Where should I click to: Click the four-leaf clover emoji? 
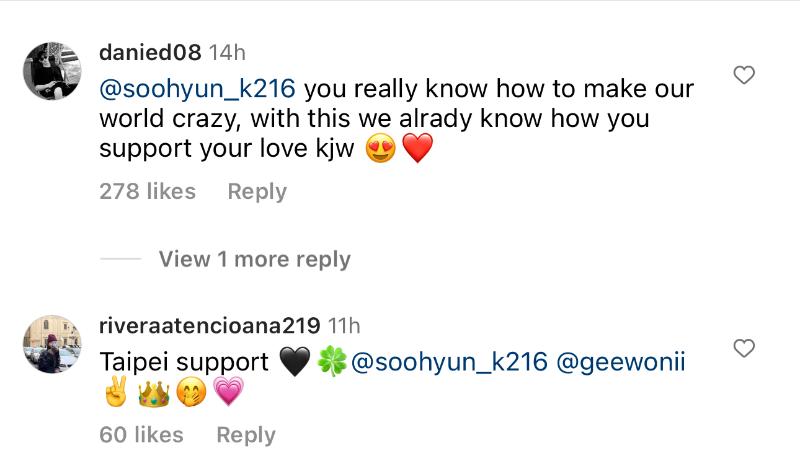[330, 362]
